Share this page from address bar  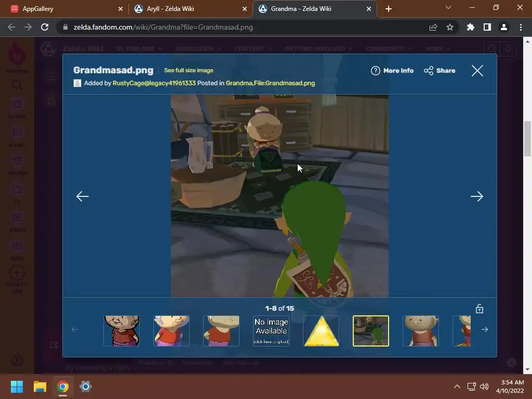click(x=433, y=27)
